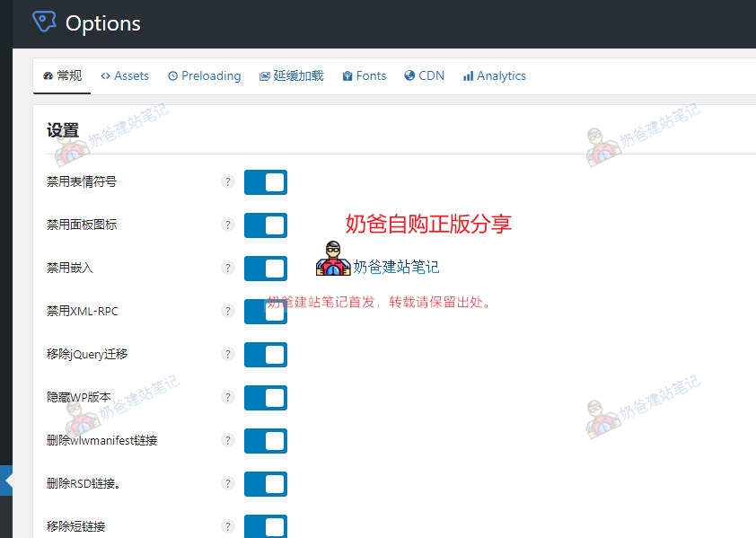Click the Perfmatters logo icon beside Options
The height and width of the screenshot is (538, 756).
44,22
